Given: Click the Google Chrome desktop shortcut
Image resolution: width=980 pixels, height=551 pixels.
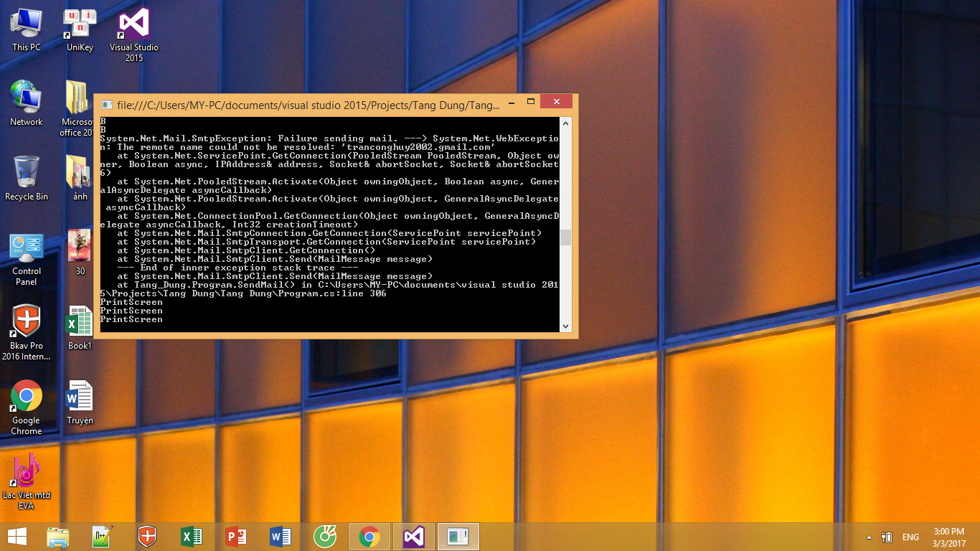Looking at the screenshot, I should coord(27,399).
